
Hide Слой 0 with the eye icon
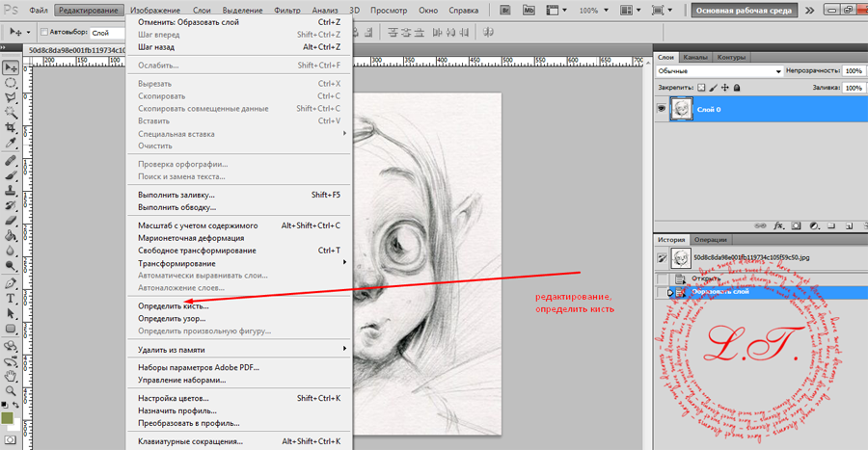(x=662, y=109)
